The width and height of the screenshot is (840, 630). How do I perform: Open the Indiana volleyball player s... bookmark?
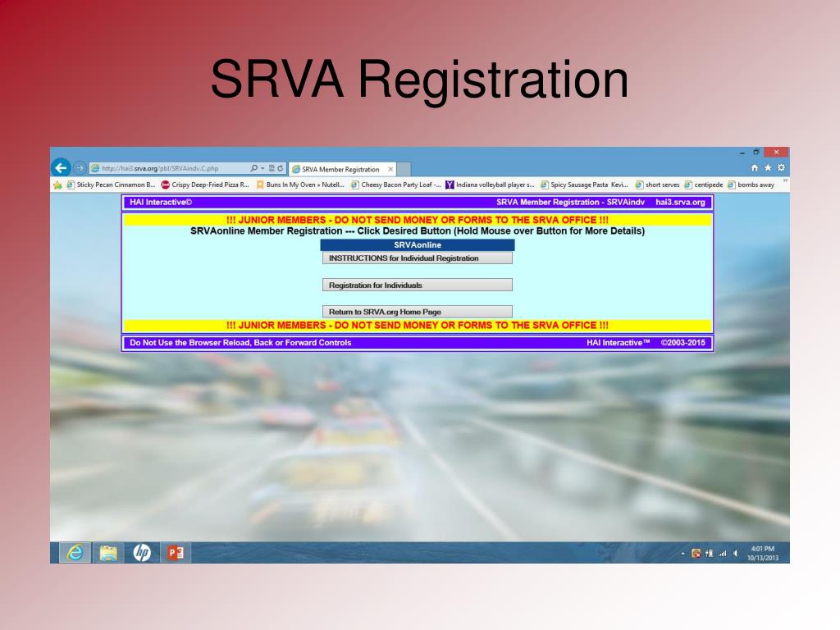[491, 185]
